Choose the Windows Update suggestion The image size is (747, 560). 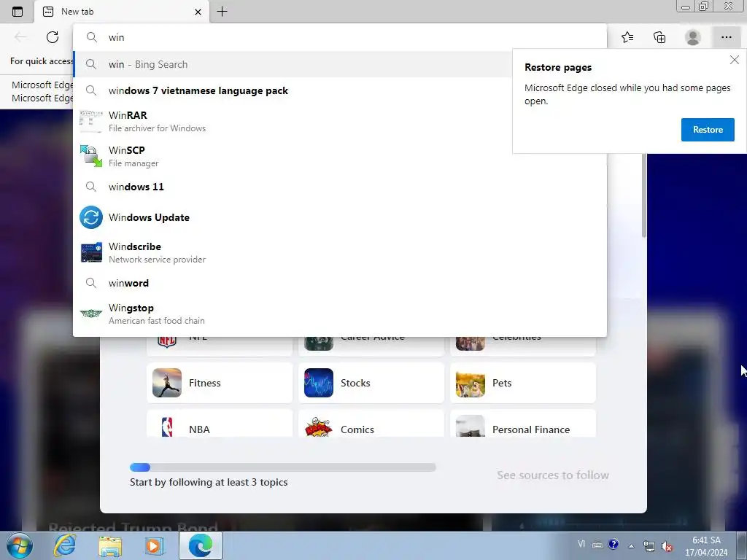coord(340,217)
